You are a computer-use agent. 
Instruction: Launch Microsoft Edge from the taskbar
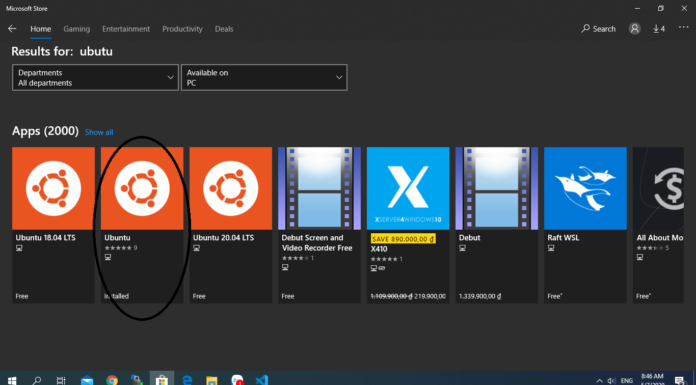[187, 380]
